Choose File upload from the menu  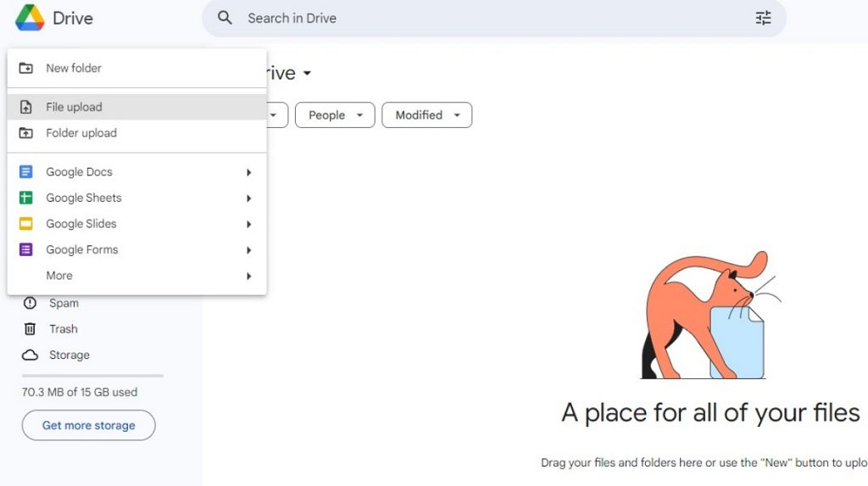click(x=136, y=107)
